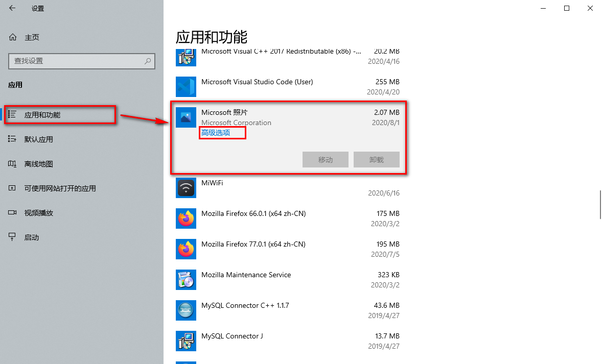Click the 2020/8/1 install date
Screen dimensions: 602x364
pyautogui.click(x=385, y=123)
